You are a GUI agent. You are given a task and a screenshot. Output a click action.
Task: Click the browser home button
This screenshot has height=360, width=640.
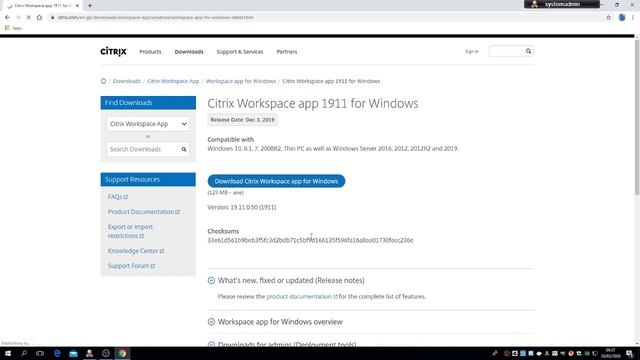tap(39, 18)
